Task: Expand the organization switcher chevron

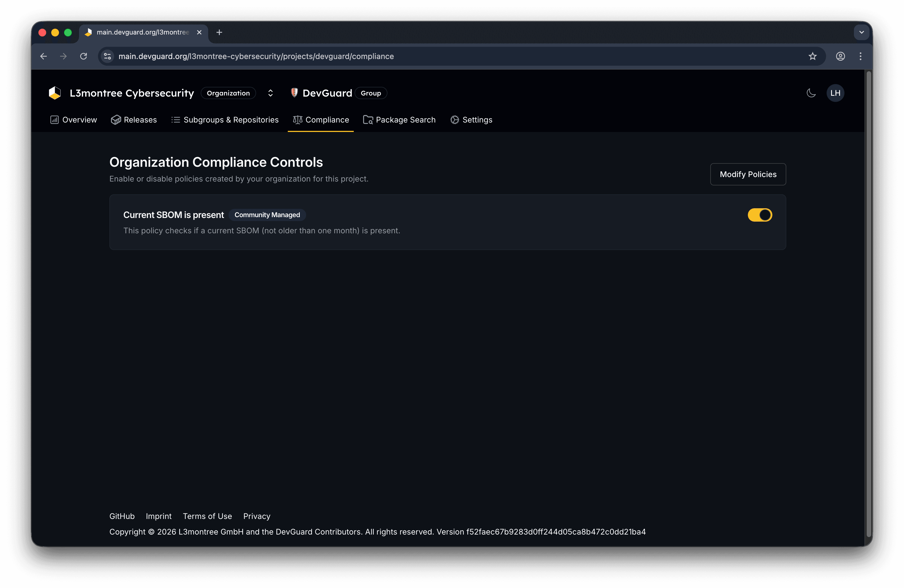Action: pyautogui.click(x=271, y=93)
